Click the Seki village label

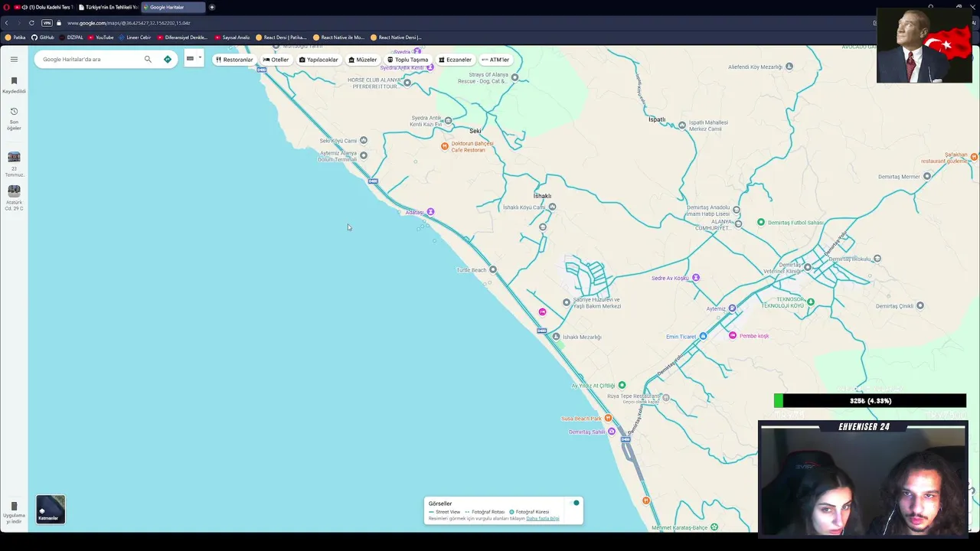pyautogui.click(x=475, y=131)
